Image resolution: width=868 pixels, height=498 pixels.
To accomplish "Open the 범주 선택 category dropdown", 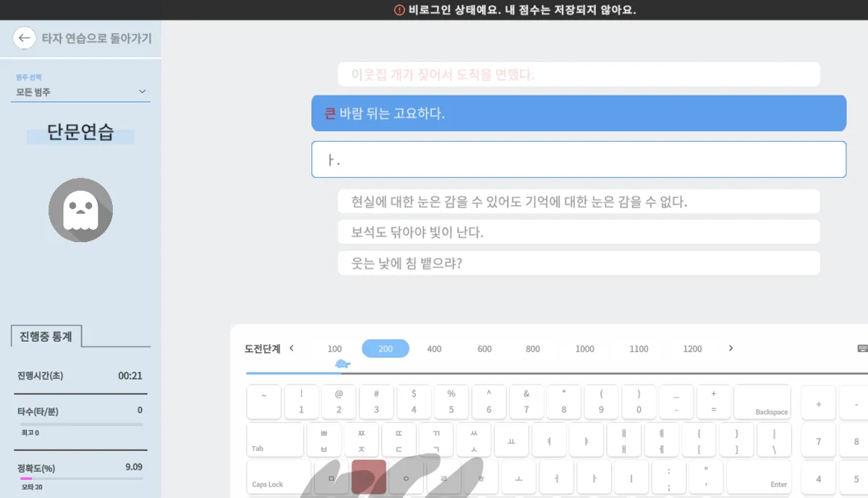I will coord(80,92).
